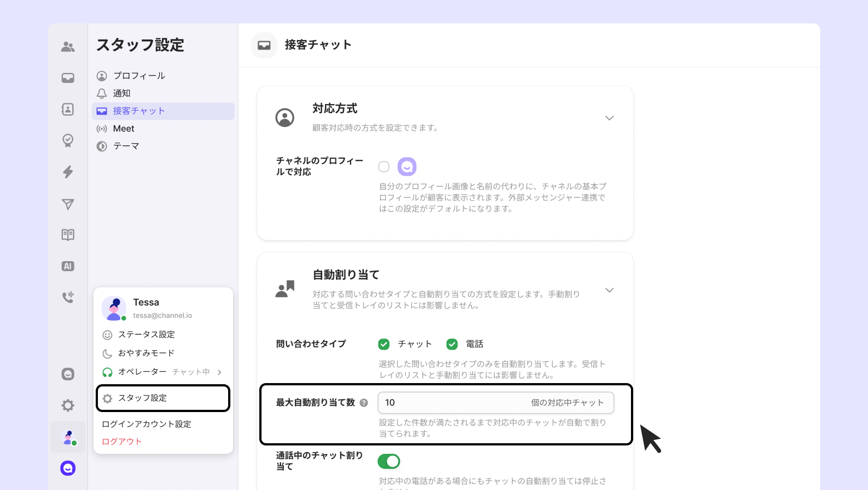Click the checkmark badge icon in sidebar
868x490 pixels.
(x=68, y=140)
